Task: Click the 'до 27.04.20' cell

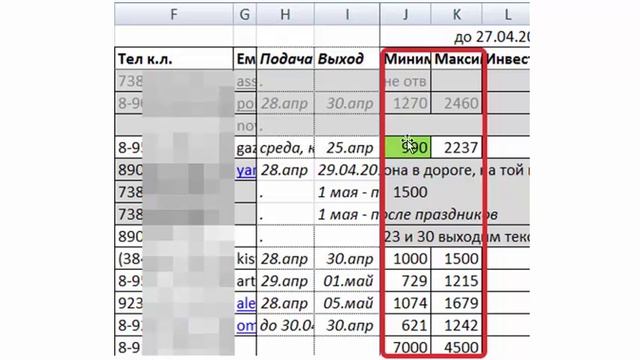Action: [x=491, y=37]
